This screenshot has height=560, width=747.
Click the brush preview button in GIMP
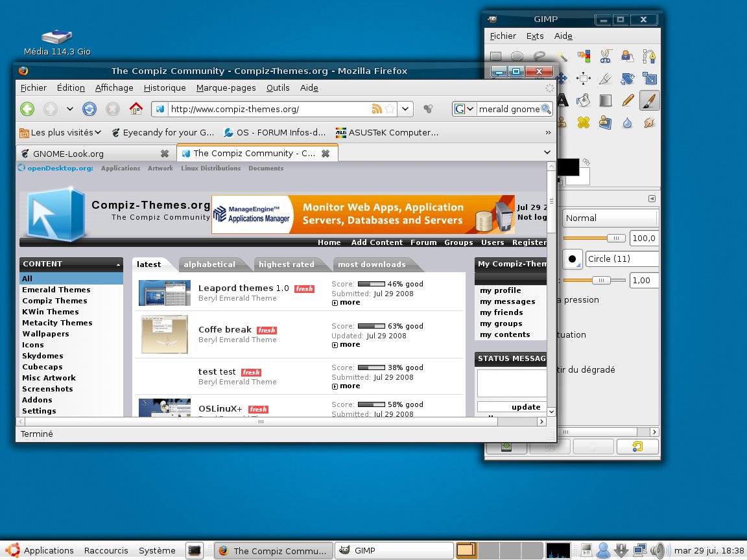pos(572,259)
